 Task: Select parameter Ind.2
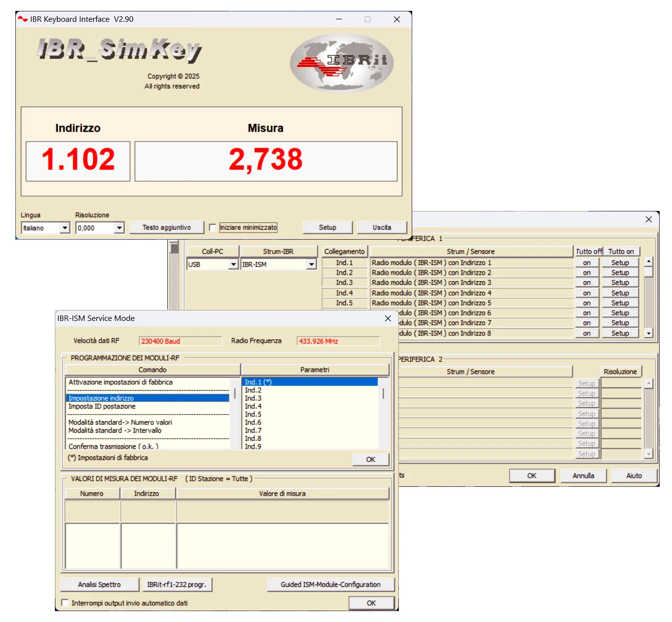click(310, 390)
